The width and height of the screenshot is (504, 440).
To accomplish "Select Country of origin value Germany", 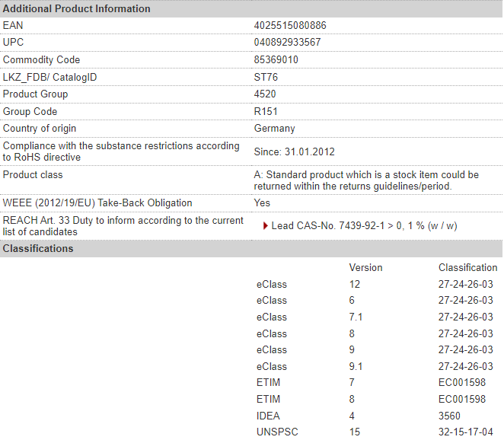I will point(275,128).
